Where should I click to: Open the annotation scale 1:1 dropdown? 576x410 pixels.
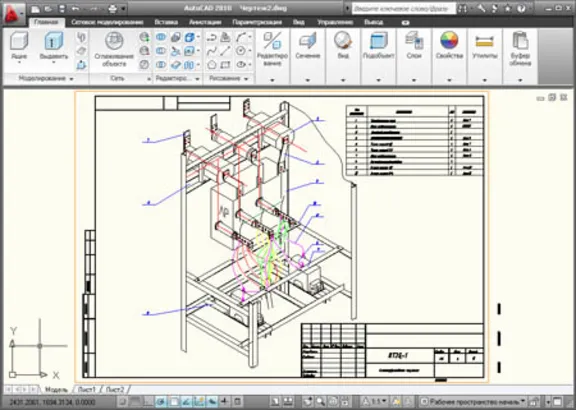pos(375,402)
